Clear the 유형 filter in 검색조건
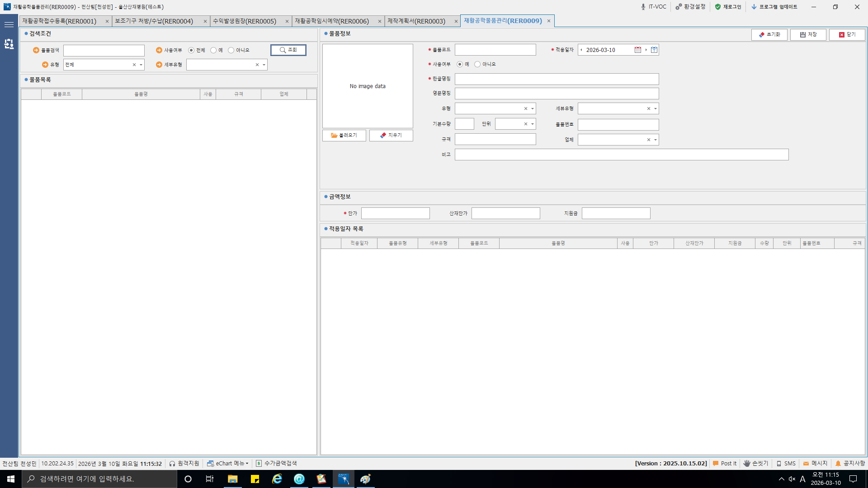 point(134,65)
